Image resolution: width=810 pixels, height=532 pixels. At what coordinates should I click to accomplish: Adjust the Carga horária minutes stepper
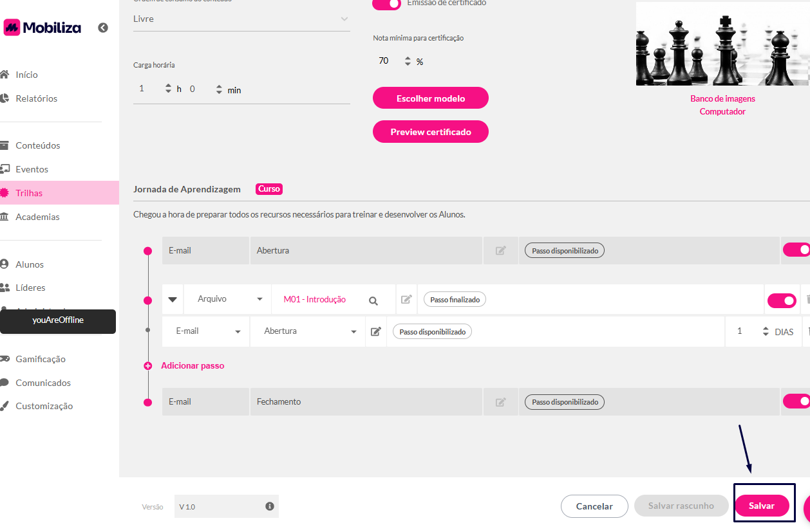click(x=219, y=89)
